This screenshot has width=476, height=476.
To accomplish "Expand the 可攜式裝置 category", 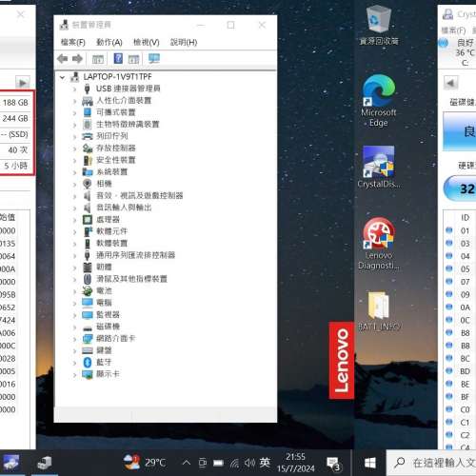I will point(75,112).
